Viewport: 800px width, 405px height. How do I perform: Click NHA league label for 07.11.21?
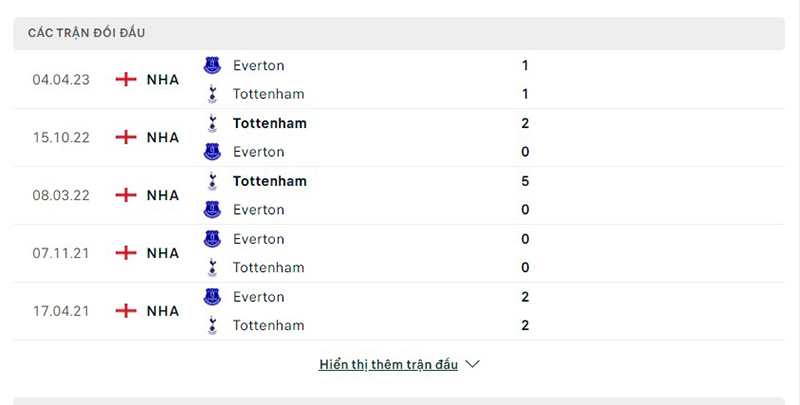(x=162, y=253)
